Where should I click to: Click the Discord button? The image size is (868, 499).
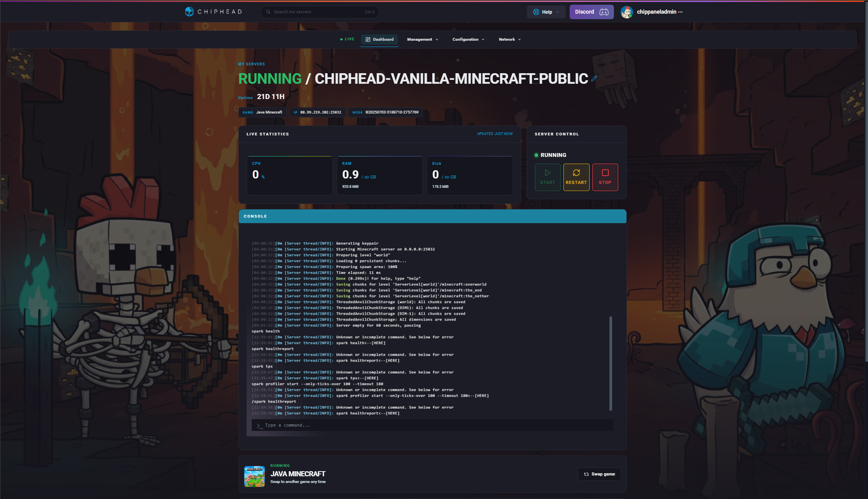pos(592,12)
